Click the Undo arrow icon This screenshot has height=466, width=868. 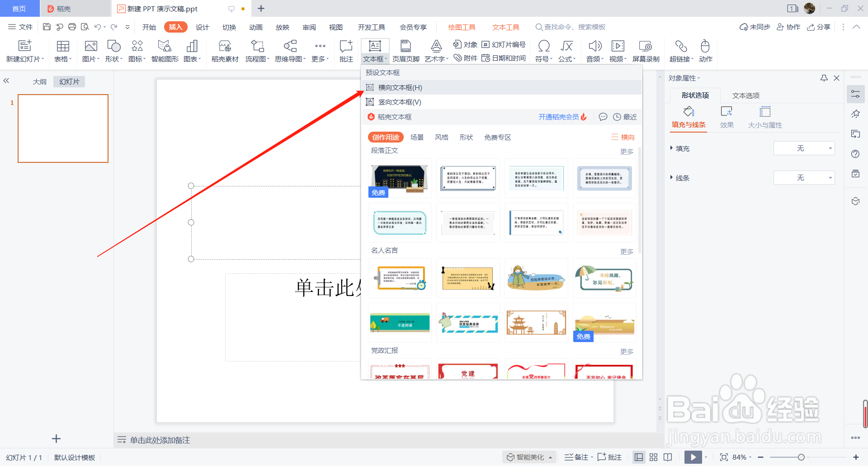tap(97, 27)
